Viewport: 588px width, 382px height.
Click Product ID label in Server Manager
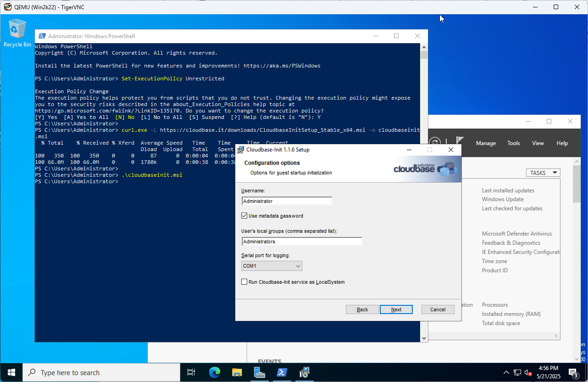coord(495,270)
